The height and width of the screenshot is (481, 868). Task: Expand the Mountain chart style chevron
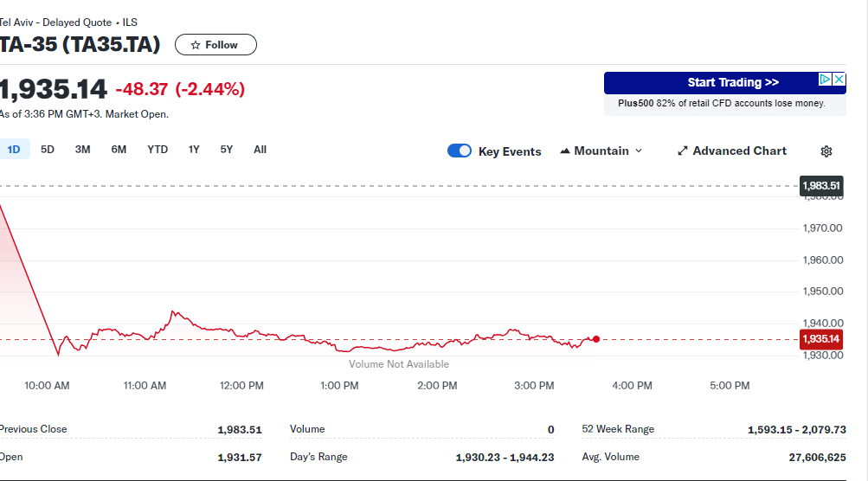640,151
